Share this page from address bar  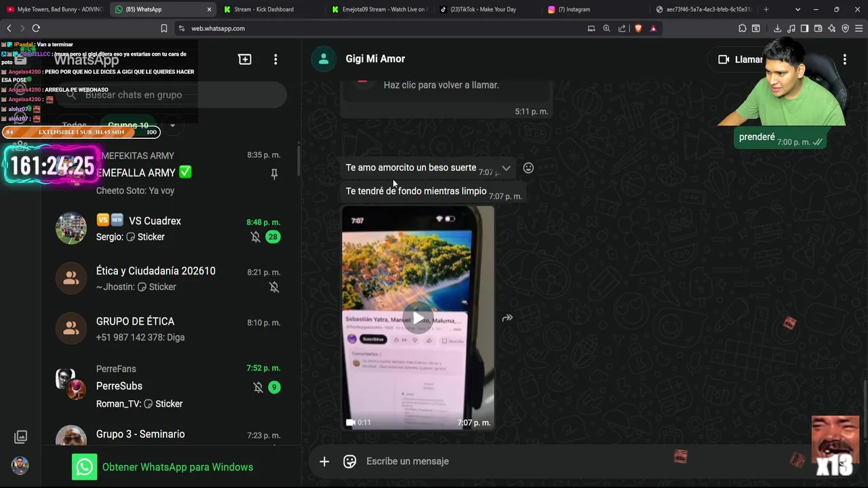tap(622, 28)
